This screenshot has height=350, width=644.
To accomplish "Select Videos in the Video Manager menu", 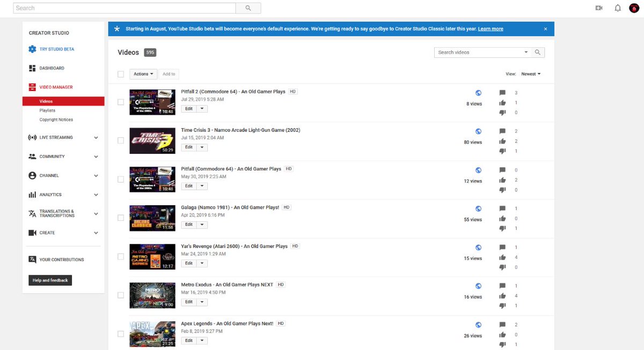I will tap(63, 101).
